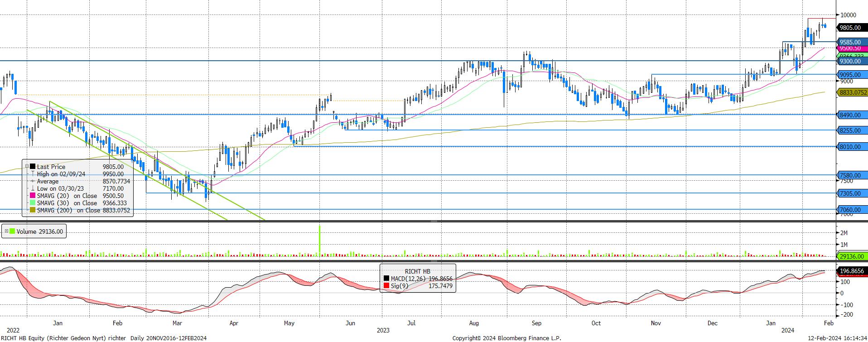This screenshot has width=868, height=342.
Task: Click the green Volume color swatch
Action: click(12, 231)
